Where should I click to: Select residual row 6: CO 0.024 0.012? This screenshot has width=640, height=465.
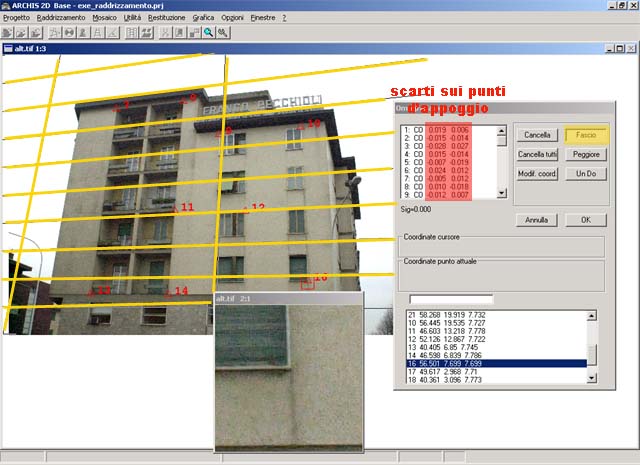[449, 170]
